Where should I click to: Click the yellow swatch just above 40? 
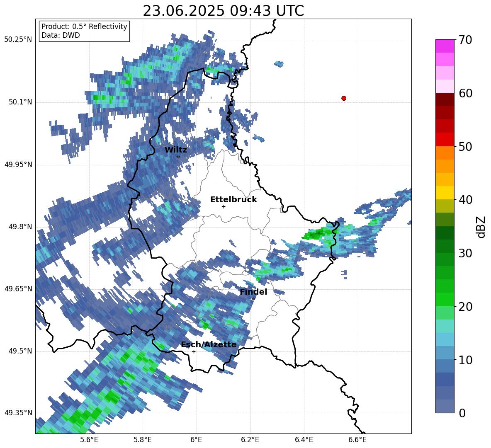coord(445,193)
